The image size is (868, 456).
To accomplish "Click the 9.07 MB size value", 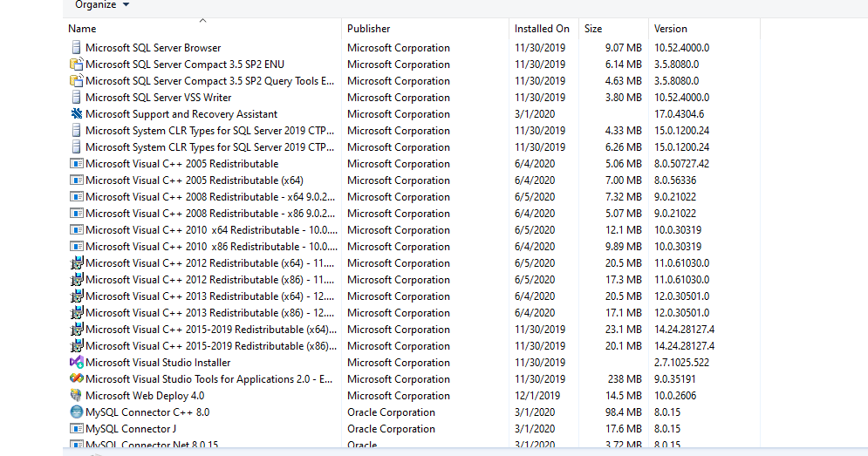I will click(x=624, y=48).
